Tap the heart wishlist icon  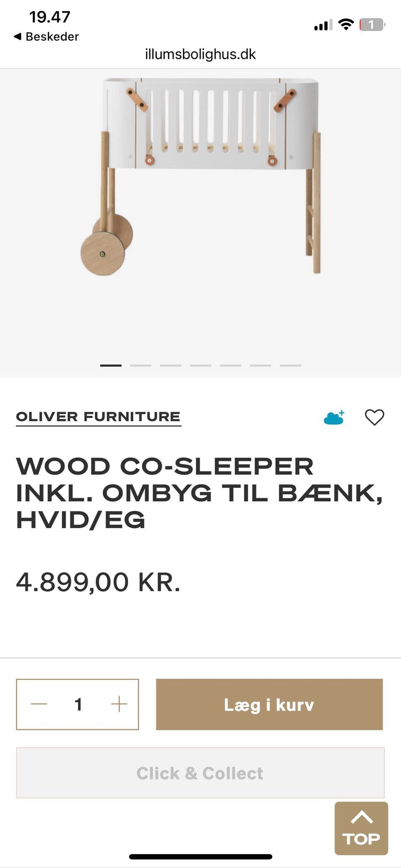(374, 417)
